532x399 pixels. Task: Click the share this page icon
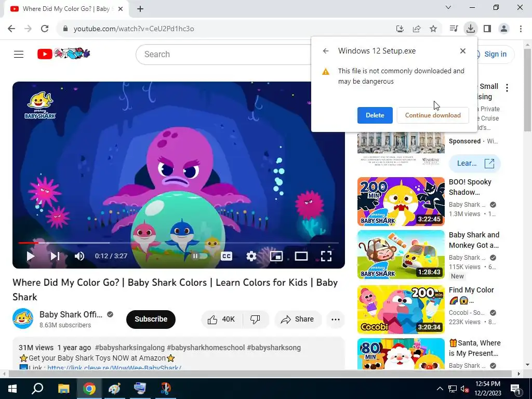pos(417,29)
